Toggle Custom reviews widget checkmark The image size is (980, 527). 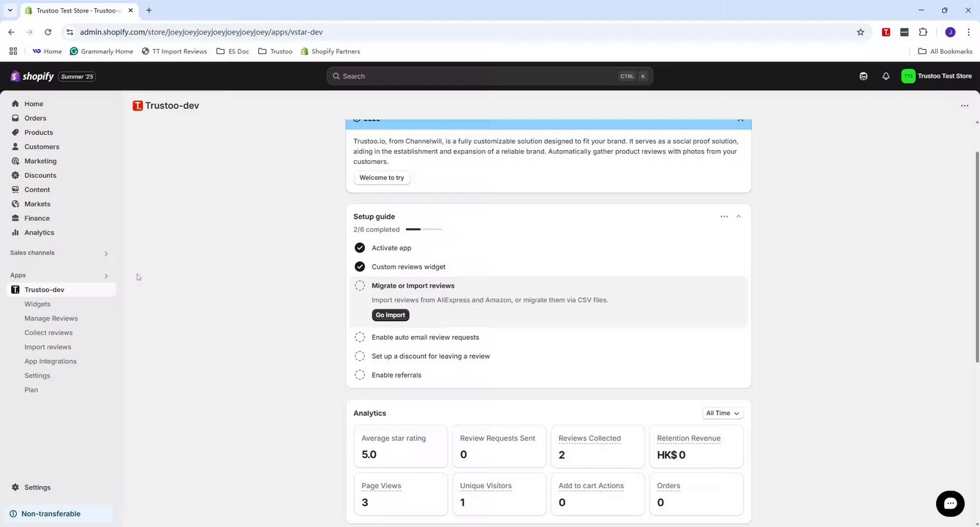coord(359,266)
